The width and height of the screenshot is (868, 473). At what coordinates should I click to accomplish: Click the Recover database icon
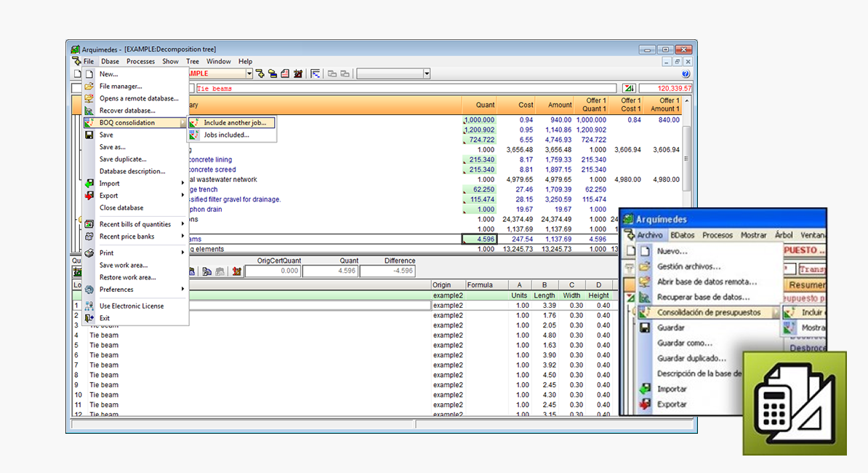click(89, 111)
